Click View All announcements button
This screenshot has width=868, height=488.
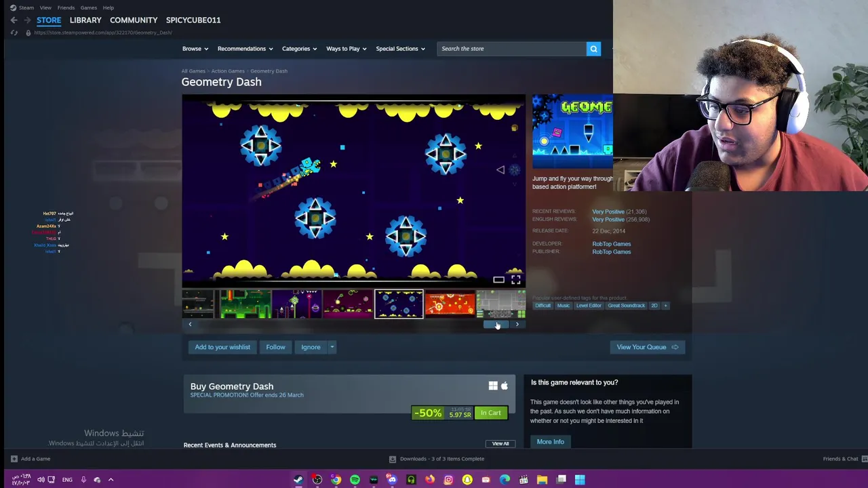pyautogui.click(x=500, y=444)
